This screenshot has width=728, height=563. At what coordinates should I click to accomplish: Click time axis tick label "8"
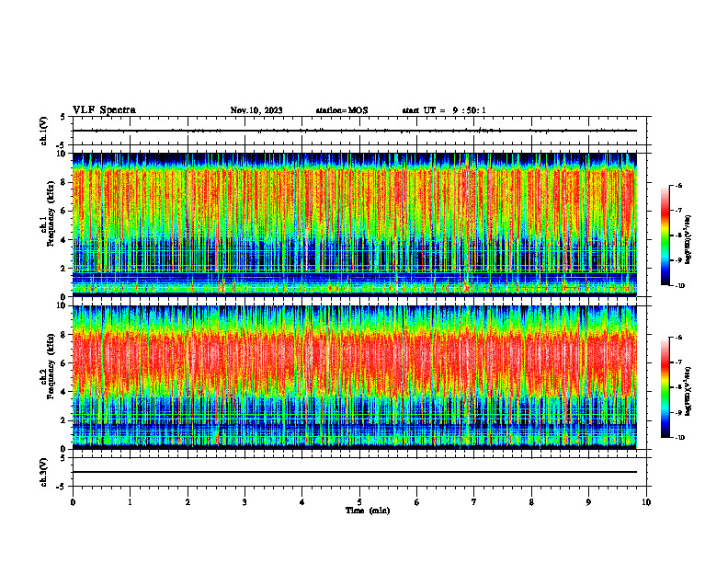531,502
